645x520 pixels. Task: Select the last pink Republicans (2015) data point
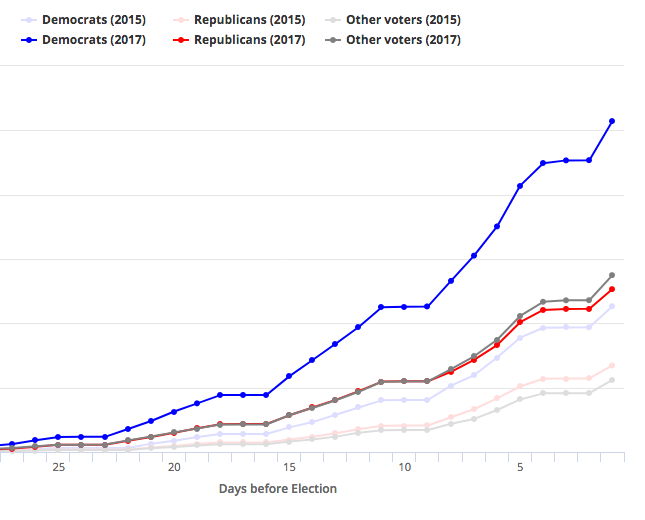pyautogui.click(x=612, y=366)
